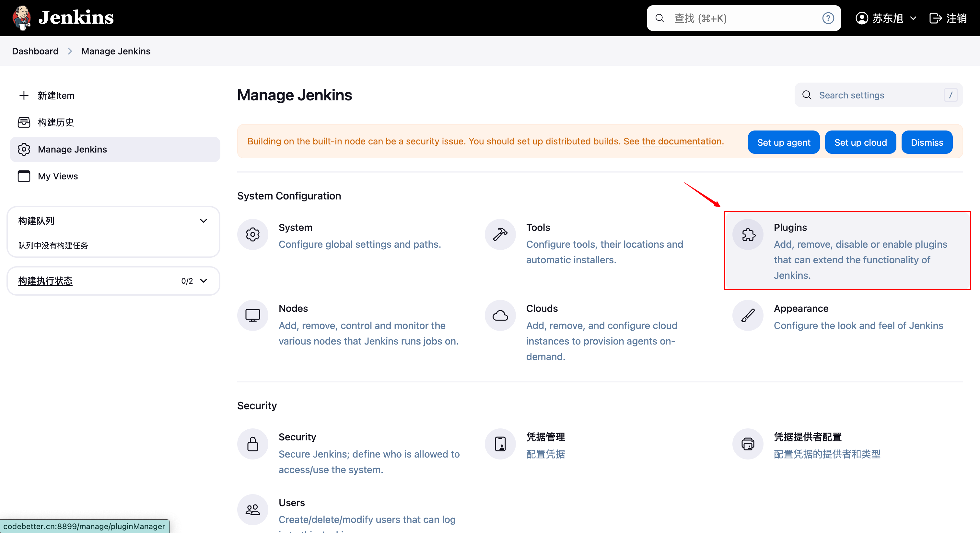Open the System configuration title
Viewport: 980px width, 533px height.
pos(295,227)
